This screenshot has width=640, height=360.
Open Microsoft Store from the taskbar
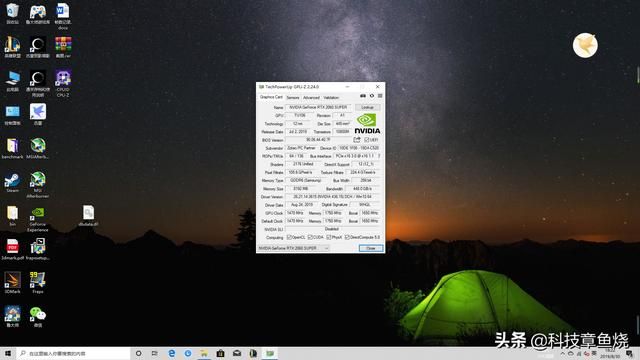coord(220,353)
